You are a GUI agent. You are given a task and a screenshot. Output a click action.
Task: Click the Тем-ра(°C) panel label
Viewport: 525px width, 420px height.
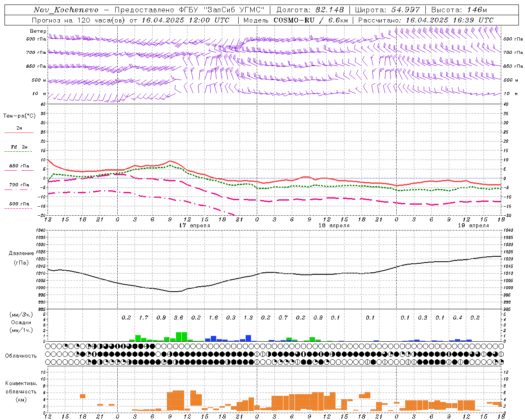point(19,116)
